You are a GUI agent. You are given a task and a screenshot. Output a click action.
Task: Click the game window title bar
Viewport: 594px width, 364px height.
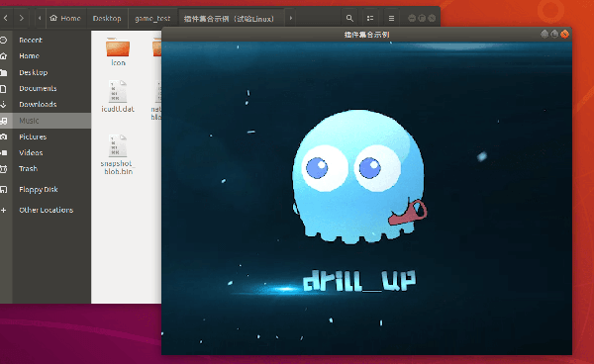pos(366,35)
